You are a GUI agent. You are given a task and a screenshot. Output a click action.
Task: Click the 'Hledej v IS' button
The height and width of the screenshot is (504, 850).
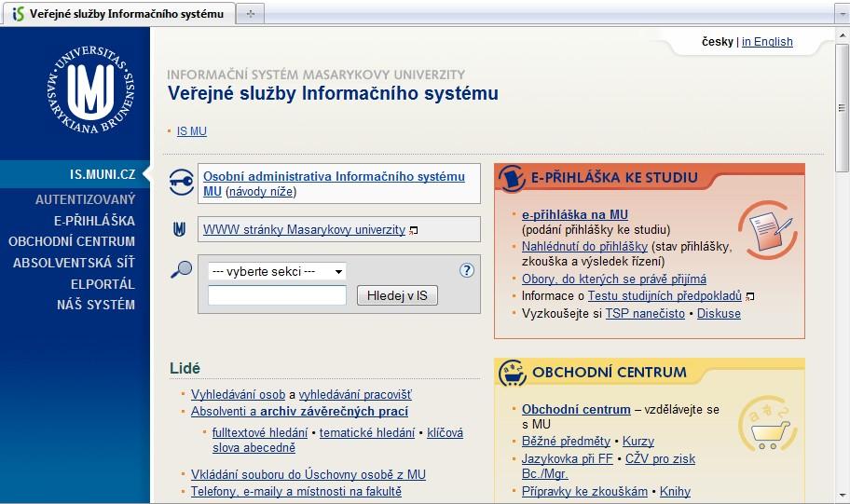[x=397, y=295]
